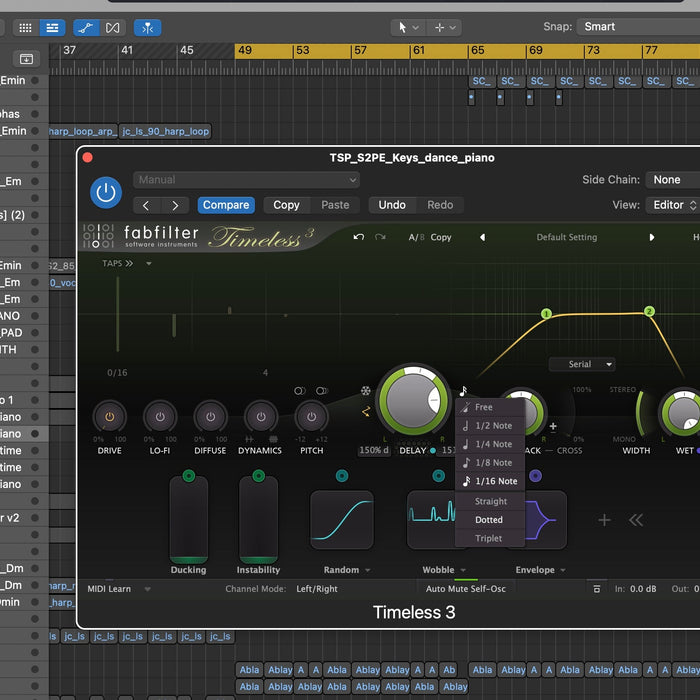Choose Straight note timing

(490, 501)
